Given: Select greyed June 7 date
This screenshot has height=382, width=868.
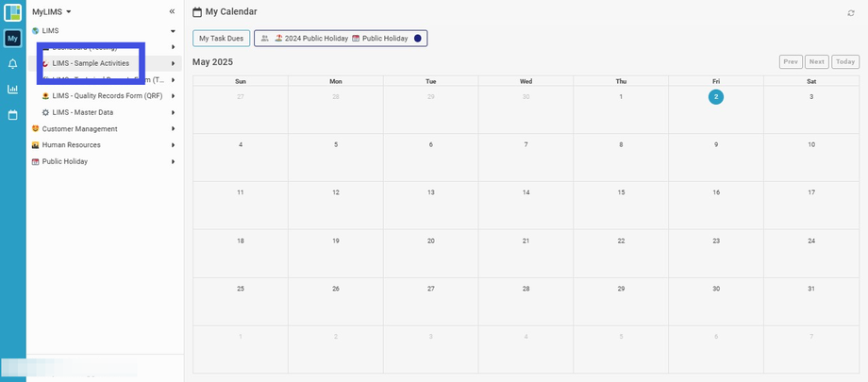Looking at the screenshot, I should pos(811,337).
